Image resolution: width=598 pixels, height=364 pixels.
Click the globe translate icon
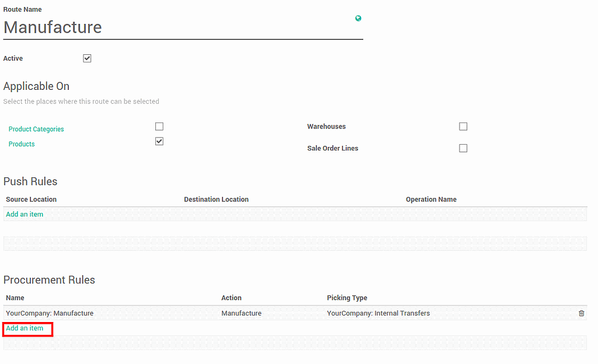tap(358, 19)
